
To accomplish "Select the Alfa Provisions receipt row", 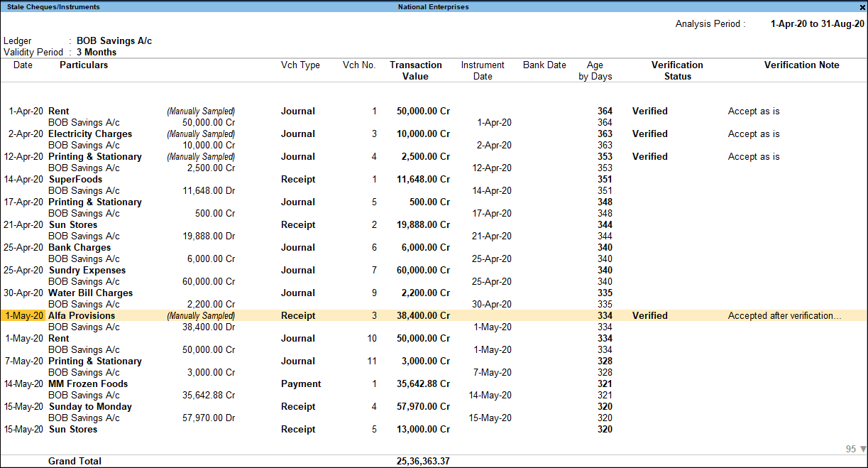I will (434, 316).
